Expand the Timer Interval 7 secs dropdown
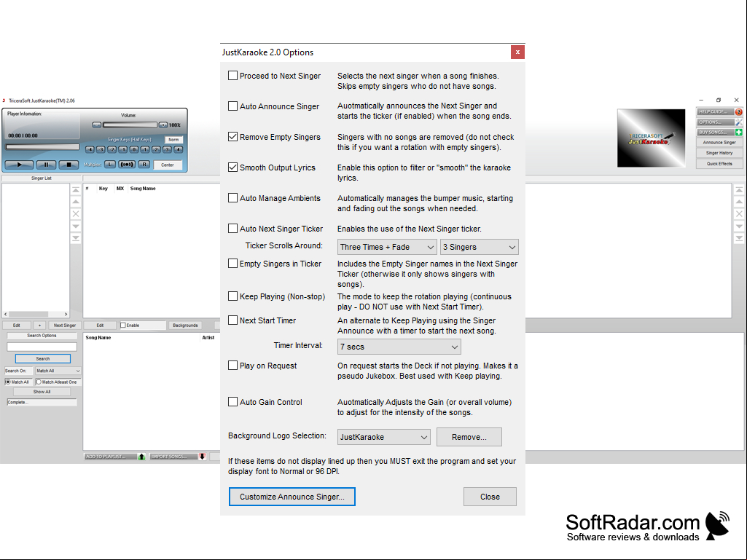The height and width of the screenshot is (560, 747). click(x=399, y=347)
